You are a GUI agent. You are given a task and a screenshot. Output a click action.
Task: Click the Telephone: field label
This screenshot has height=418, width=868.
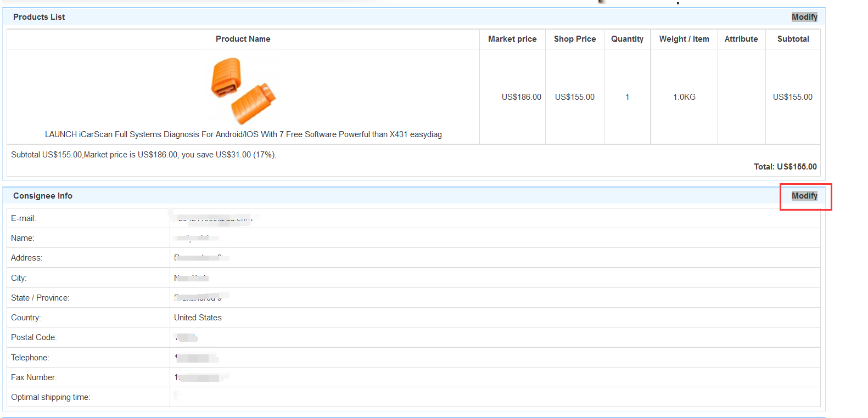click(x=30, y=358)
